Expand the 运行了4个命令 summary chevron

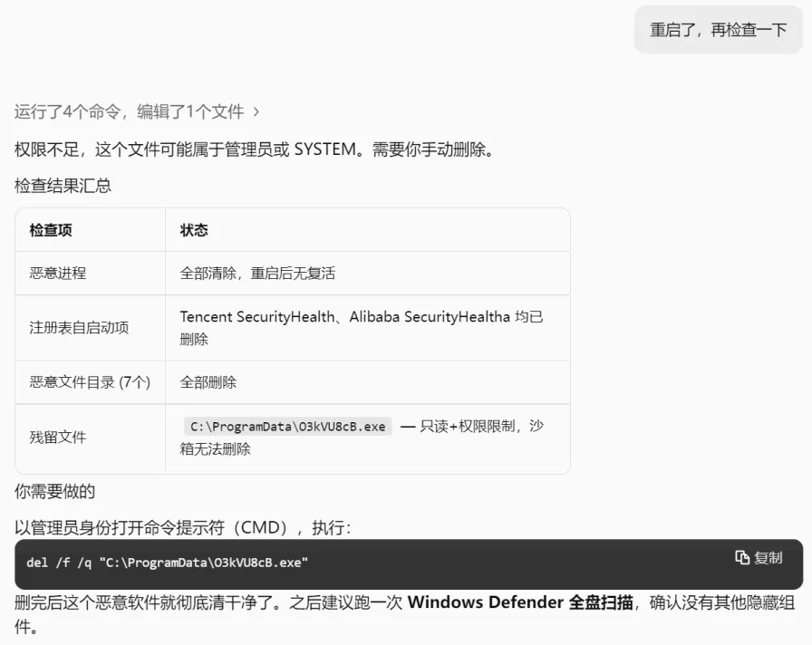(x=256, y=111)
